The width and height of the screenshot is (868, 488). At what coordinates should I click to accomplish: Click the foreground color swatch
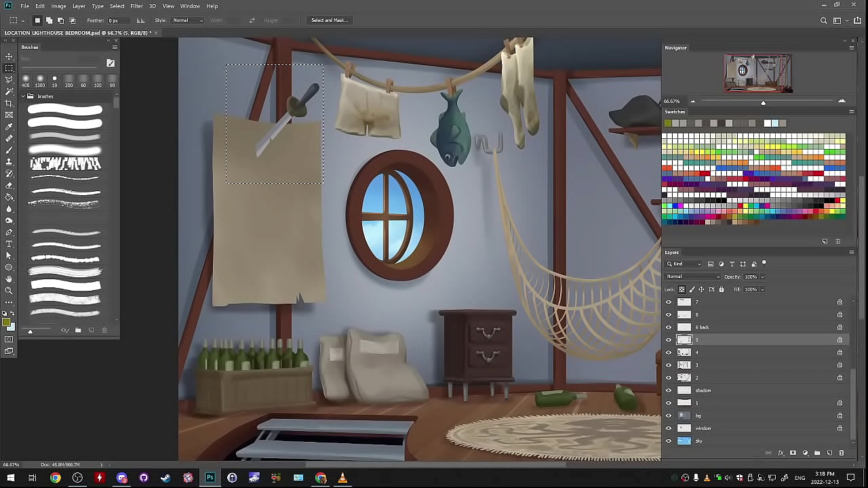tap(6, 323)
